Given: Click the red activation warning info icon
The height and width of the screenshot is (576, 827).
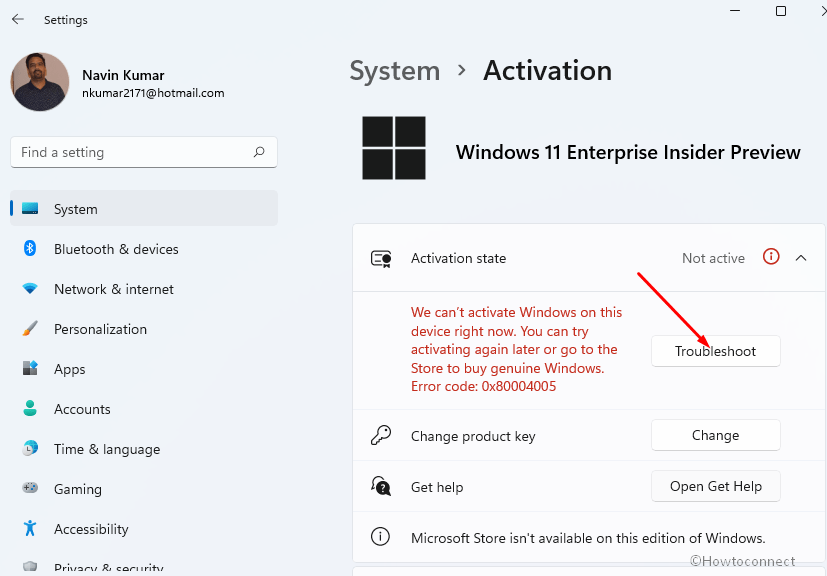Looking at the screenshot, I should click(x=771, y=257).
